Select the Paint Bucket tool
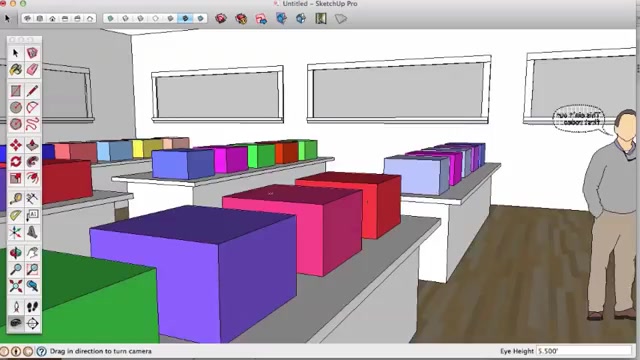 click(x=16, y=69)
